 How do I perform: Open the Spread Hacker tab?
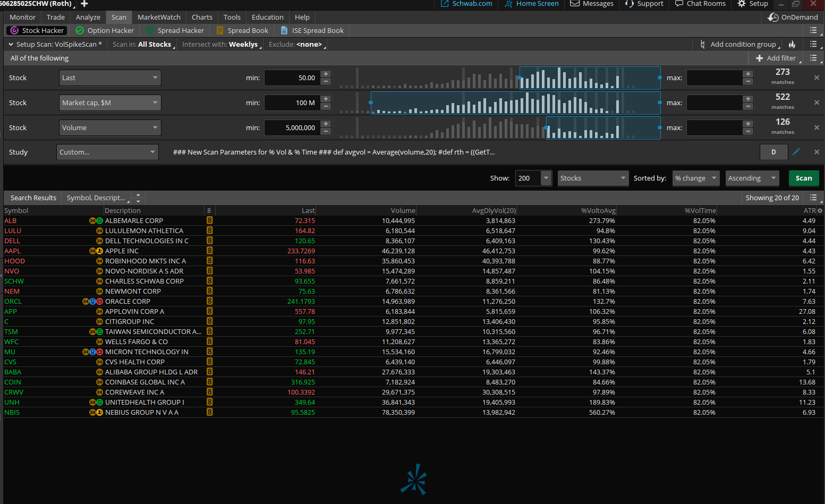pyautogui.click(x=175, y=31)
